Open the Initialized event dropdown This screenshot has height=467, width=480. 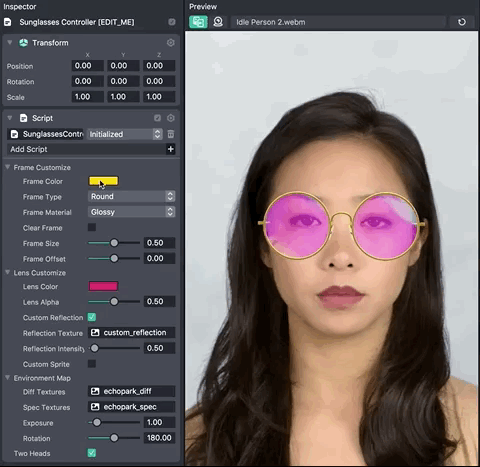125,134
